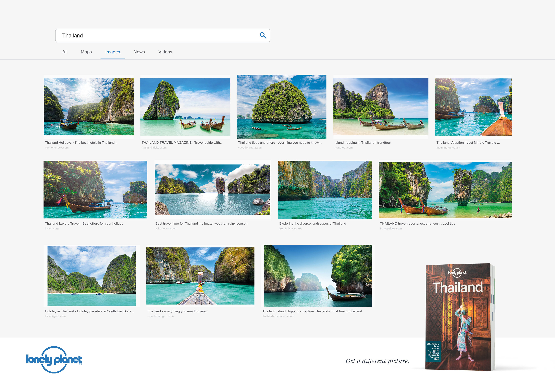
Task: Open the Best travel time for Thailand thumbnail
Action: (x=212, y=190)
